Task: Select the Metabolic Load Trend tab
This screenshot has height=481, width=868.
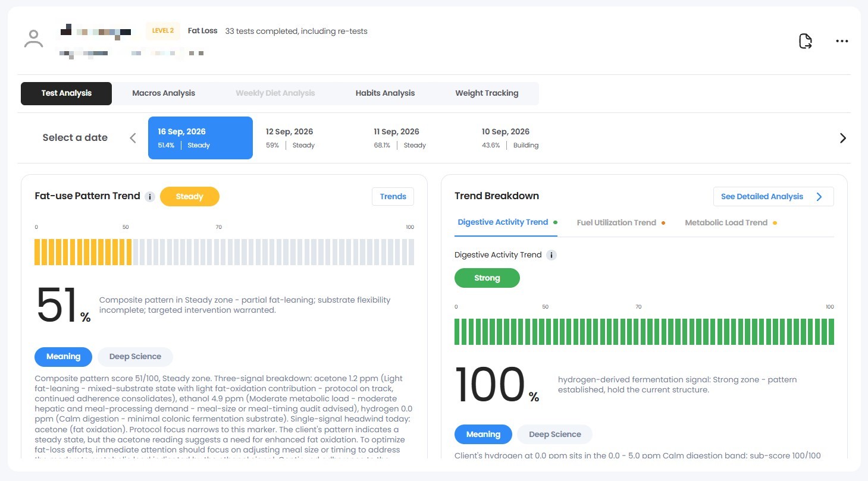Action: (x=731, y=223)
